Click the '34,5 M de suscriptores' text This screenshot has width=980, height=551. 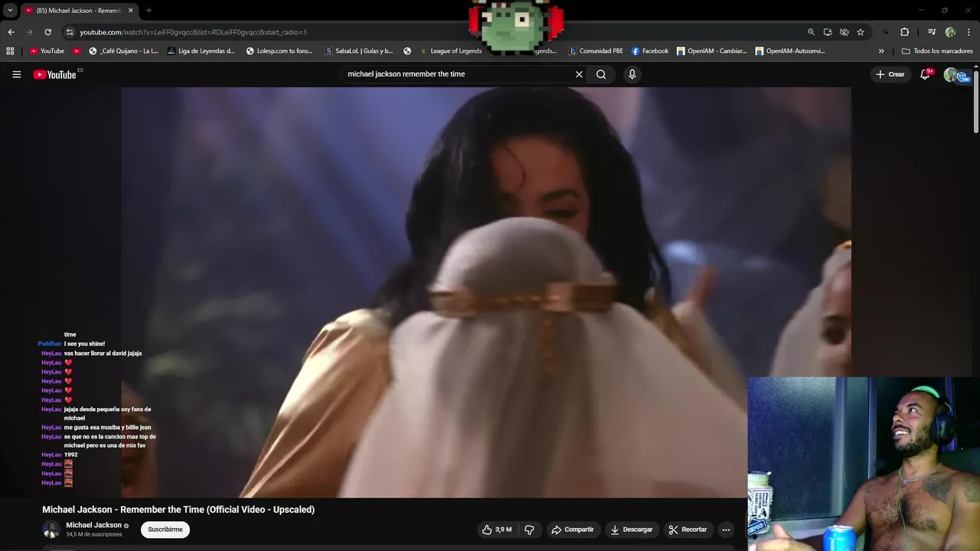(x=93, y=534)
